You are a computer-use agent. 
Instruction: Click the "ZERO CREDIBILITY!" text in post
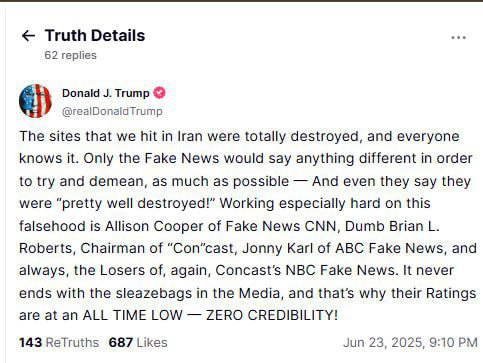pyautogui.click(x=272, y=315)
